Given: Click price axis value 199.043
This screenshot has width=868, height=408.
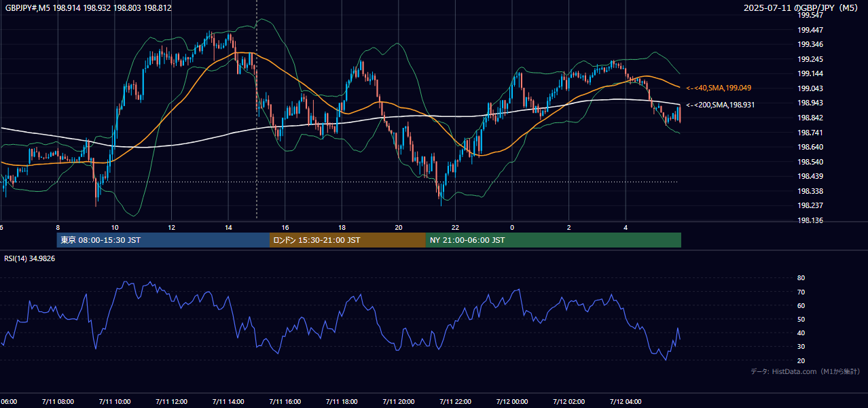Looking at the screenshot, I should 811,88.
